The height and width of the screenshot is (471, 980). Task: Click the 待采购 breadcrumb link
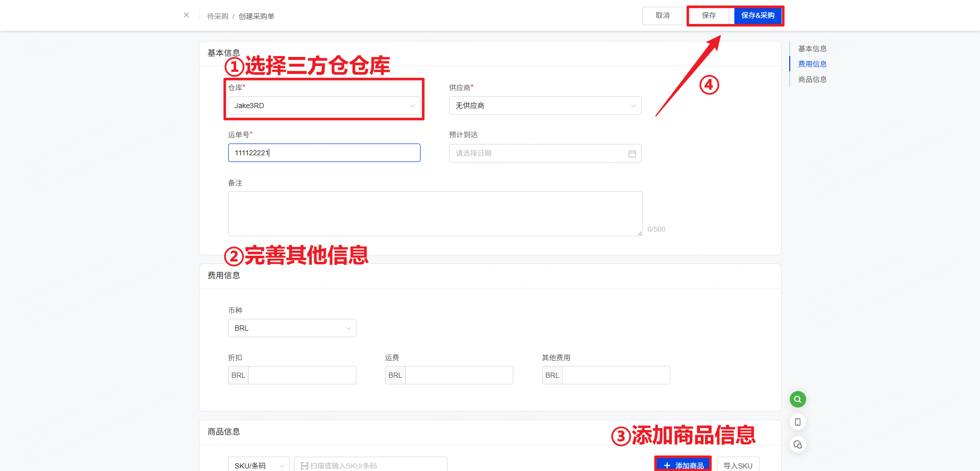click(x=217, y=16)
